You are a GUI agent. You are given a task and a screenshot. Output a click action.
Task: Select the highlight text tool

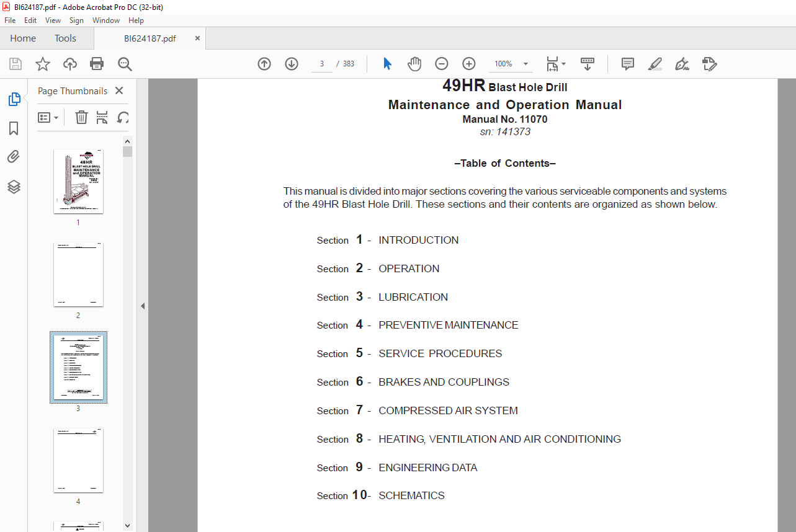(655, 64)
